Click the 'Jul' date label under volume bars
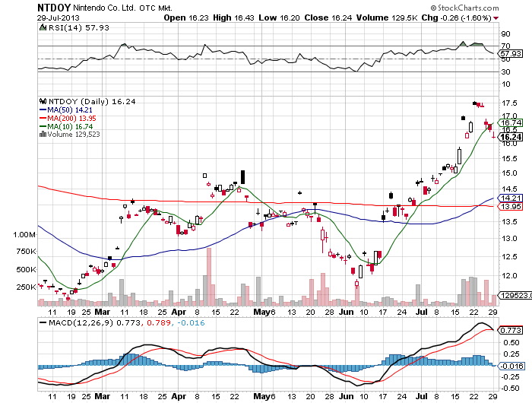The height and width of the screenshot is (403, 532). [x=421, y=312]
